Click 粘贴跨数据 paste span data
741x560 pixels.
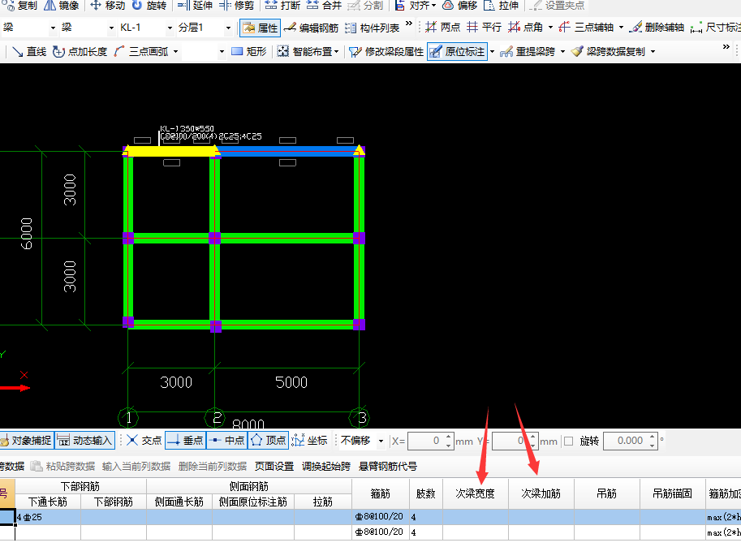click(62, 467)
